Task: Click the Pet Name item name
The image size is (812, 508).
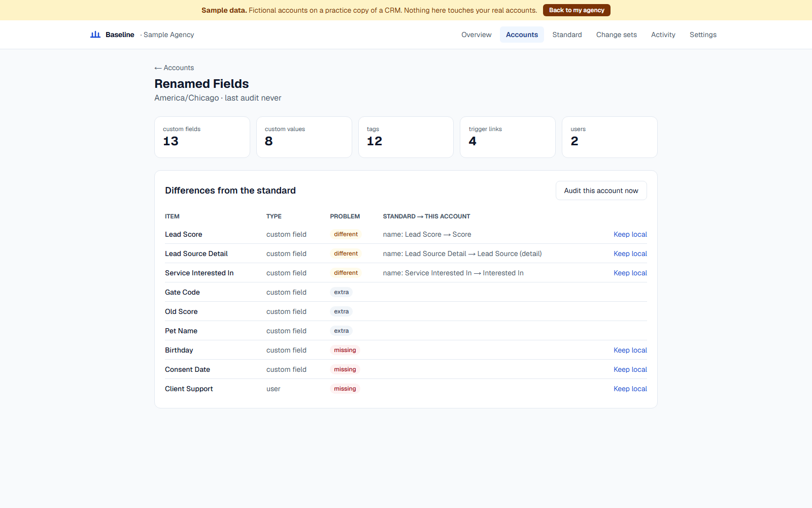Action: [x=181, y=331]
